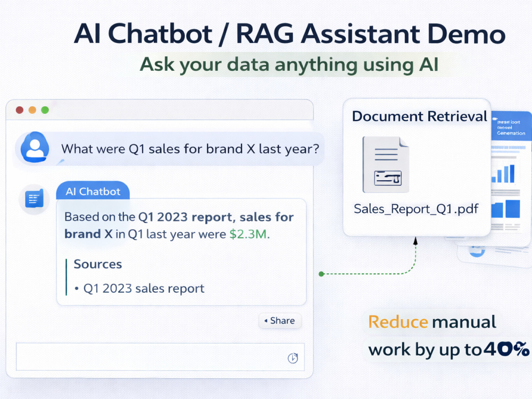Click the Reduce manual work 40% text
The image size is (532, 399).
point(448,336)
